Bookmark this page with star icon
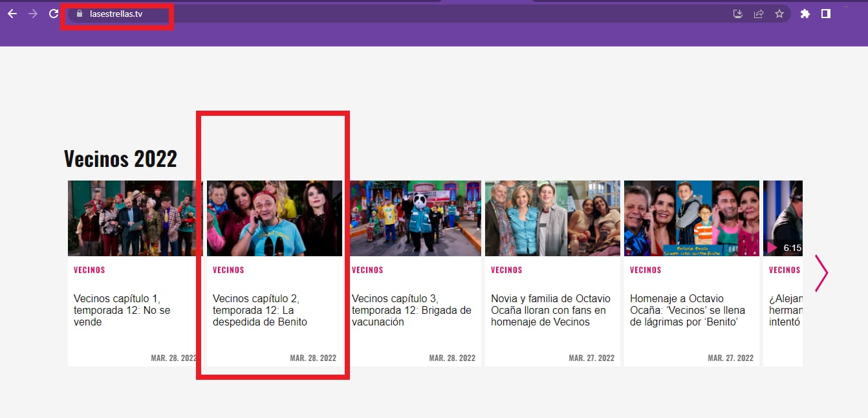Viewport: 868px width, 418px height. (779, 14)
